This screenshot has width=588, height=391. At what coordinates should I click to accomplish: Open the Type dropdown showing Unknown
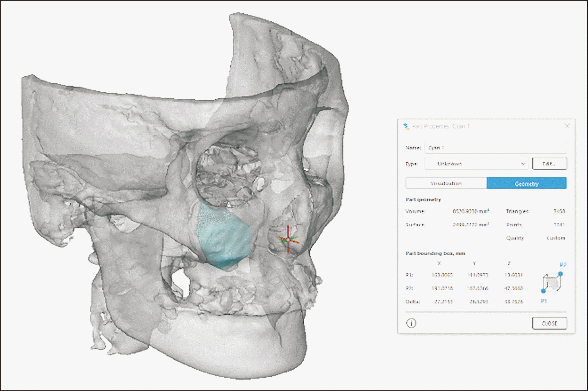coord(476,164)
